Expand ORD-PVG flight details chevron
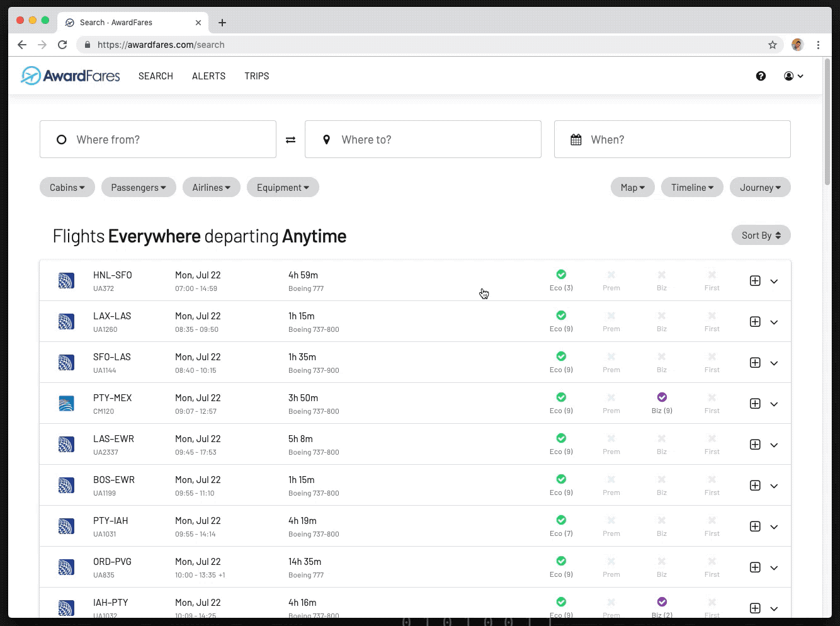 [774, 568]
